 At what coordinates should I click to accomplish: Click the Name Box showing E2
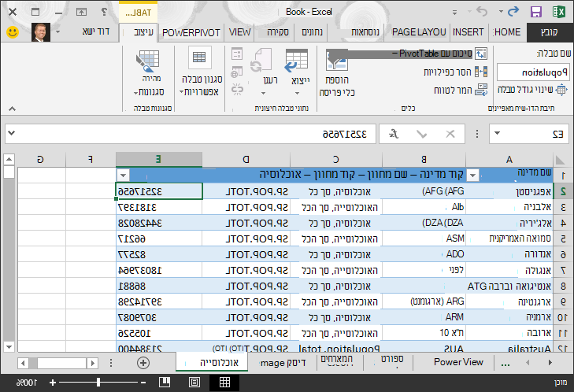point(529,134)
